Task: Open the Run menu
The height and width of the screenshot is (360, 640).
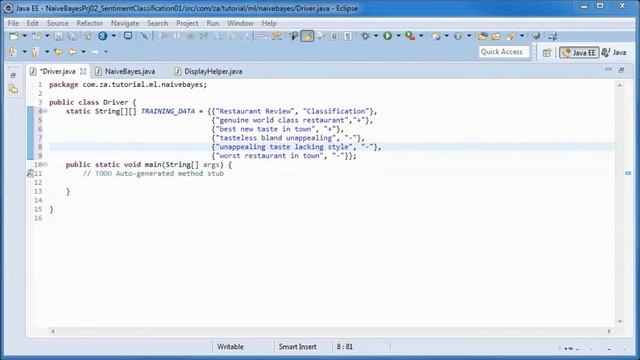Action: point(213,23)
